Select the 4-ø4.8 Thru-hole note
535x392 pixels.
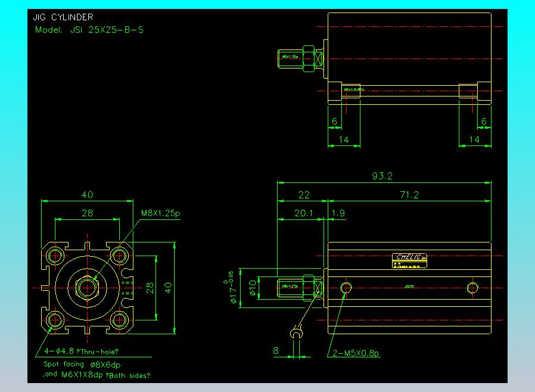82,351
